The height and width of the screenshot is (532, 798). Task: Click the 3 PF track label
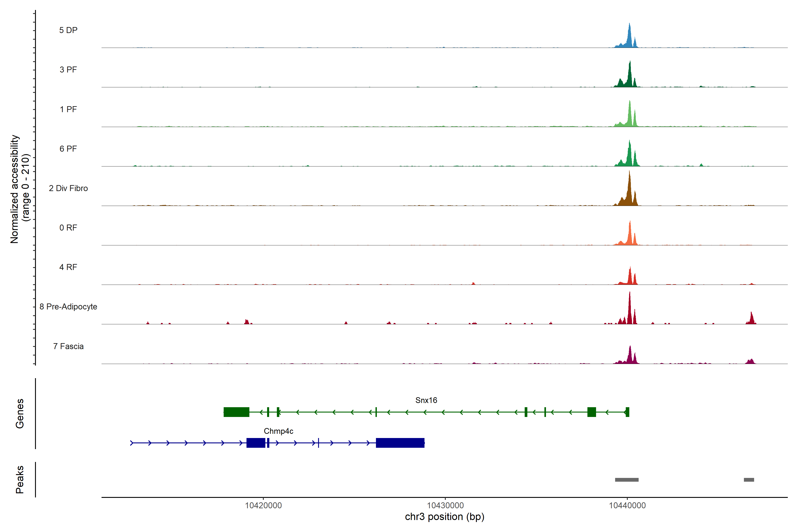tap(68, 70)
